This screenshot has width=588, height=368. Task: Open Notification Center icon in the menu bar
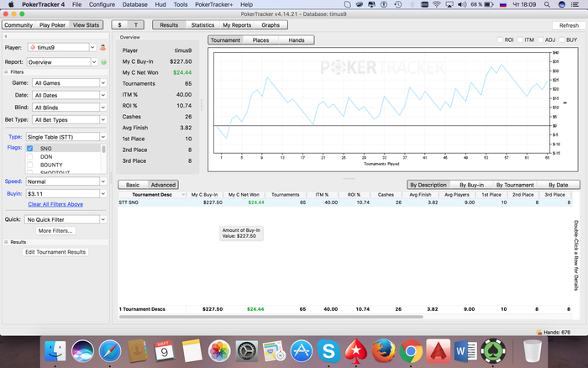(575, 4)
